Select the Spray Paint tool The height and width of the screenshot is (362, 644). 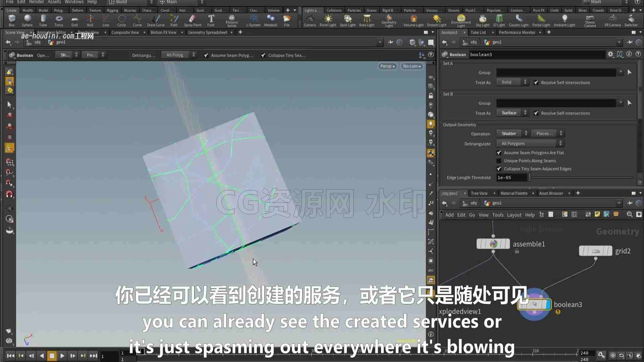click(193, 20)
